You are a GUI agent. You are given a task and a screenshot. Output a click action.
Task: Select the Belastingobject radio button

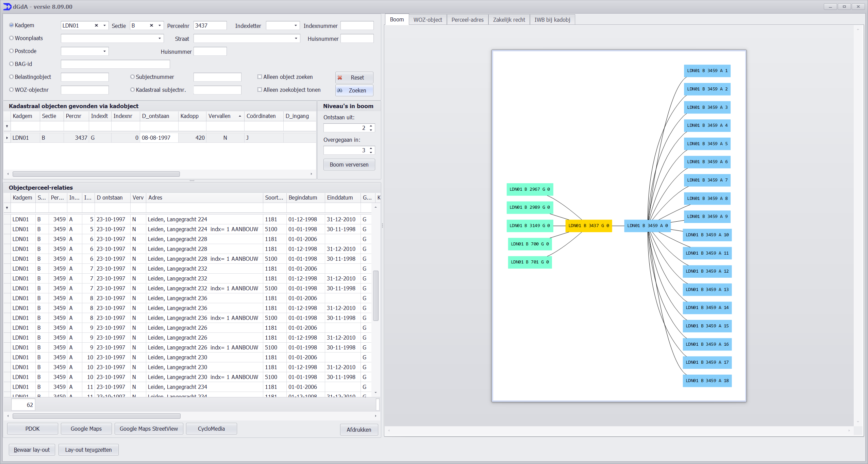click(x=12, y=77)
